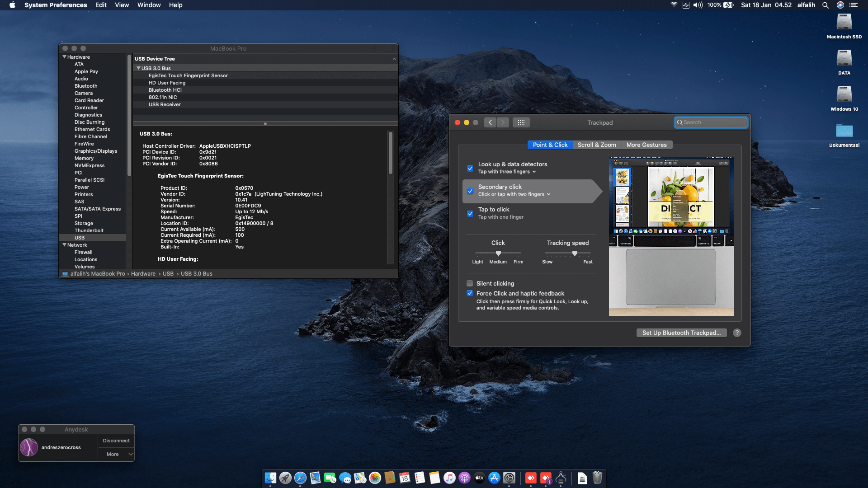Toggle Tap to click checkbox
Viewport: 868px width, 488px height.
[x=470, y=213]
